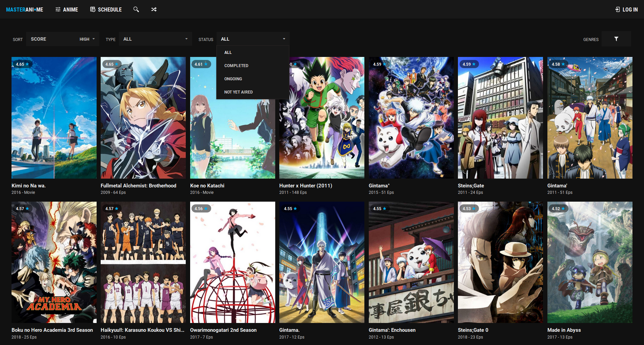Open Fullmetal Alchemist: Brotherhood poster

[143, 118]
